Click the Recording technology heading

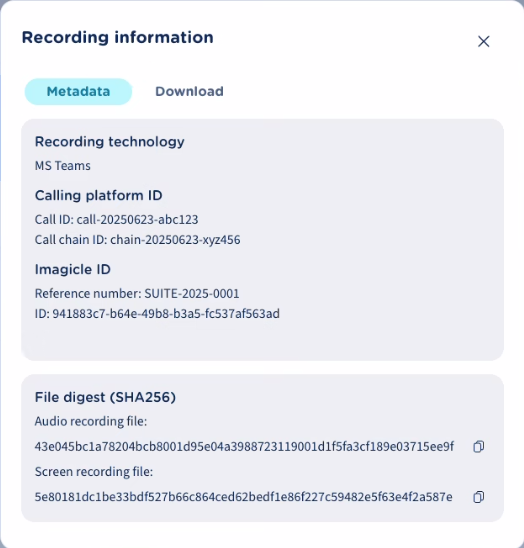tap(109, 142)
